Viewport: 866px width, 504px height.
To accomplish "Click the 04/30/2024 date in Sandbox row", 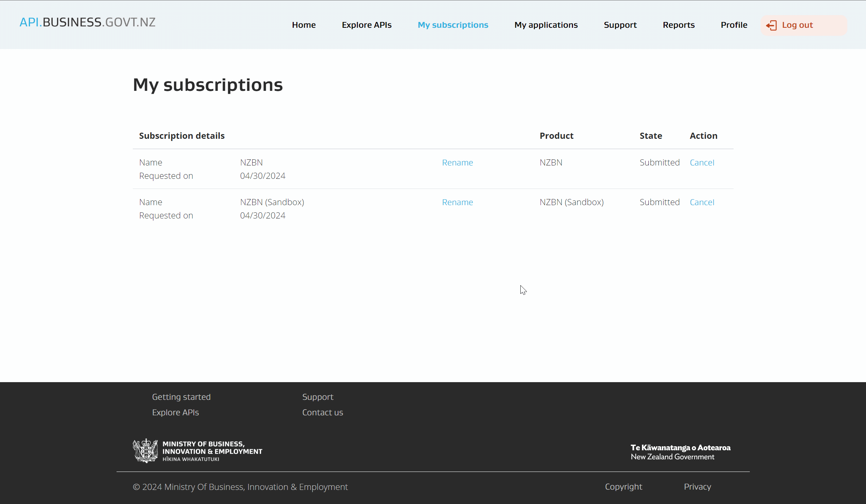I will point(263,216).
